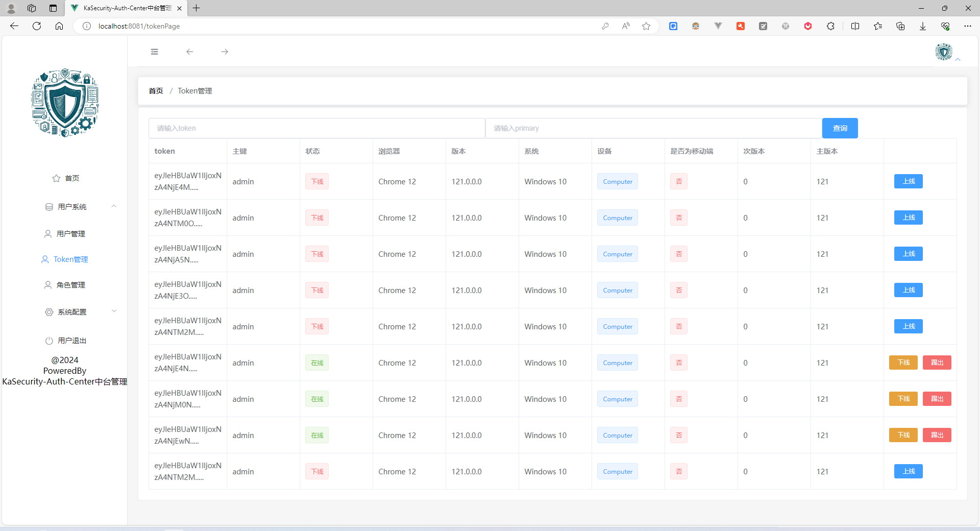The width and height of the screenshot is (980, 531).
Task: Click the 首页 breadcrumb link
Action: pos(156,91)
